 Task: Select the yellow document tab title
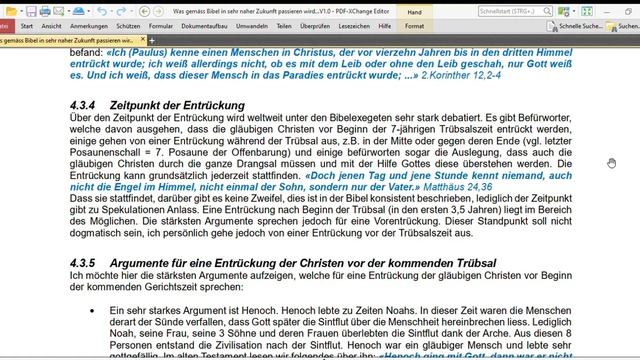[67, 40]
